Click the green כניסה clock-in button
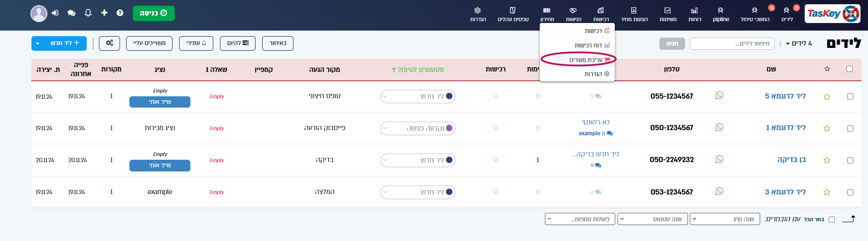The width and height of the screenshot is (868, 241). click(154, 13)
